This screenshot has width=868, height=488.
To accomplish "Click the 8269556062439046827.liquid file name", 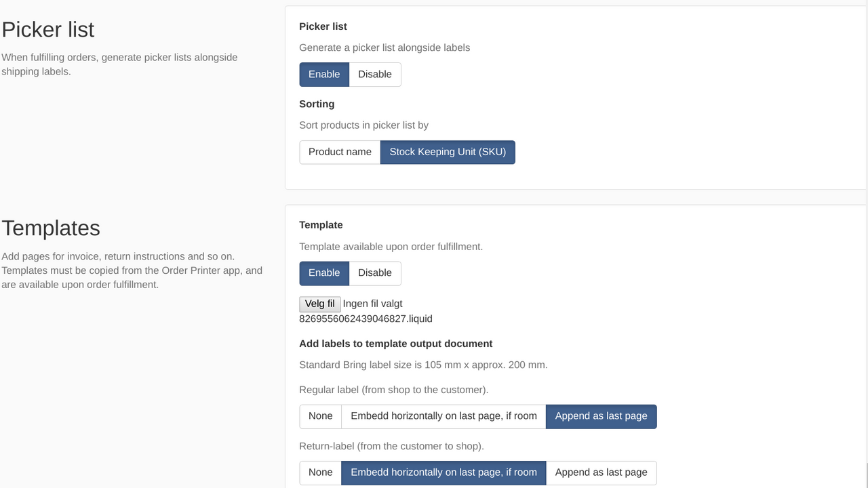I will point(366,319).
